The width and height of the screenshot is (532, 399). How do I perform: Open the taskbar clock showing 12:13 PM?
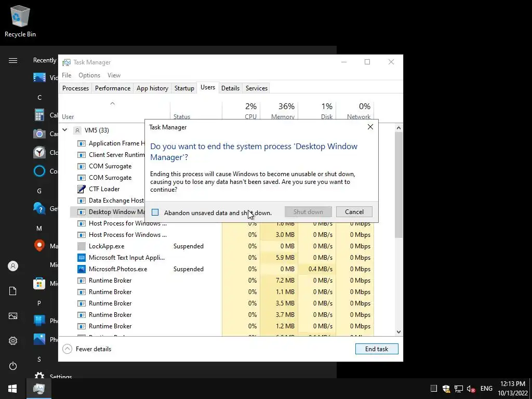point(513,389)
